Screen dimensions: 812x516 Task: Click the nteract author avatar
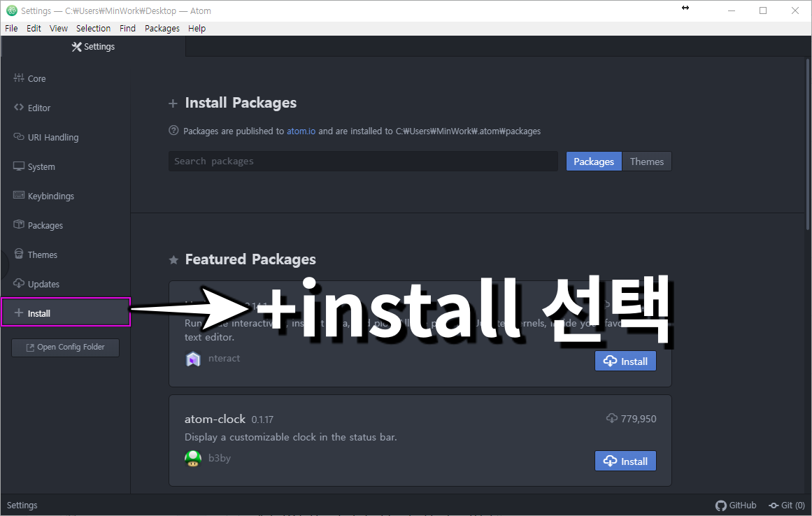pyautogui.click(x=193, y=359)
